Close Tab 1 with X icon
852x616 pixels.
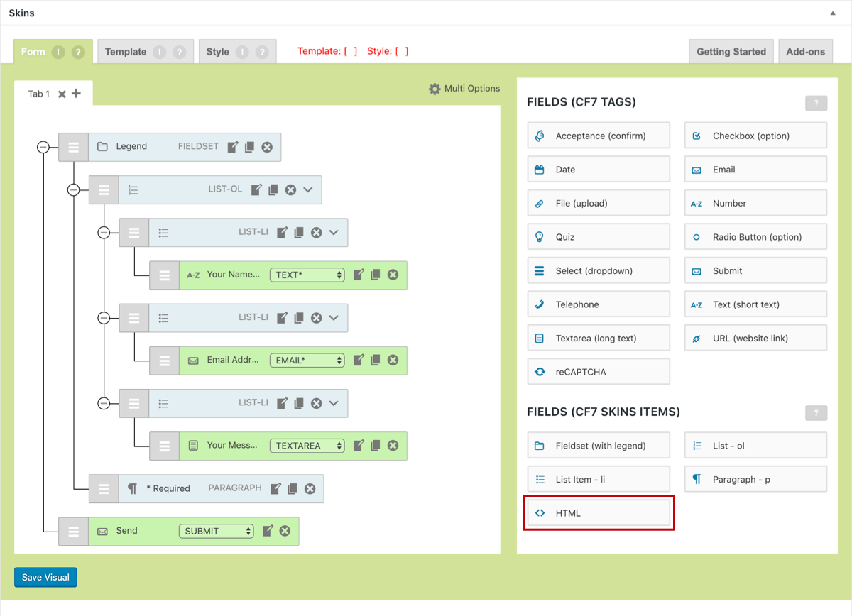(x=62, y=94)
